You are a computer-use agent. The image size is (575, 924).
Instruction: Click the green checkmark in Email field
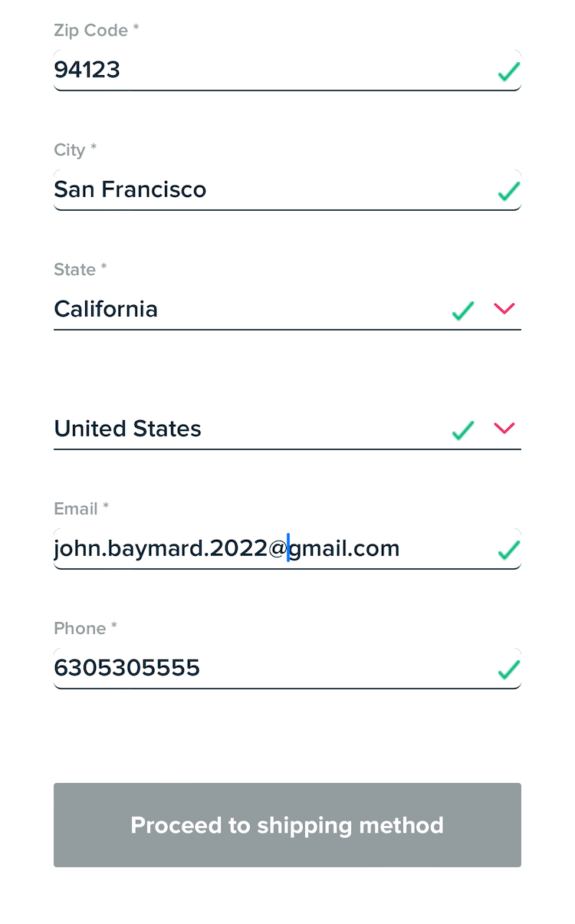509,550
